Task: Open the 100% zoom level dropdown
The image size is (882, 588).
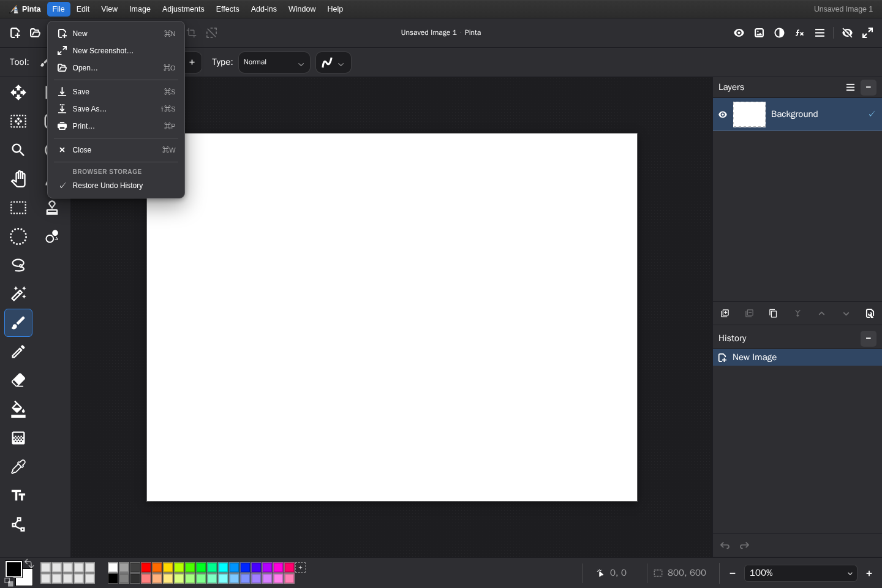Action: 801,573
